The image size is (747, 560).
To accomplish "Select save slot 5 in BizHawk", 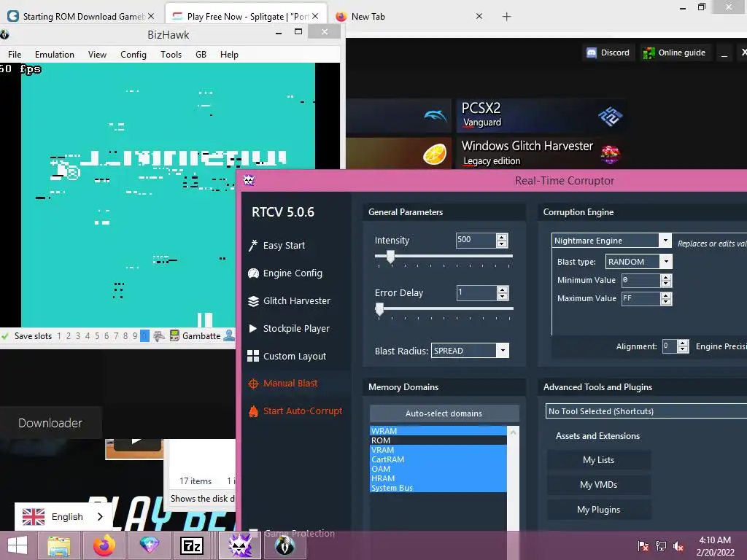I will pos(97,335).
